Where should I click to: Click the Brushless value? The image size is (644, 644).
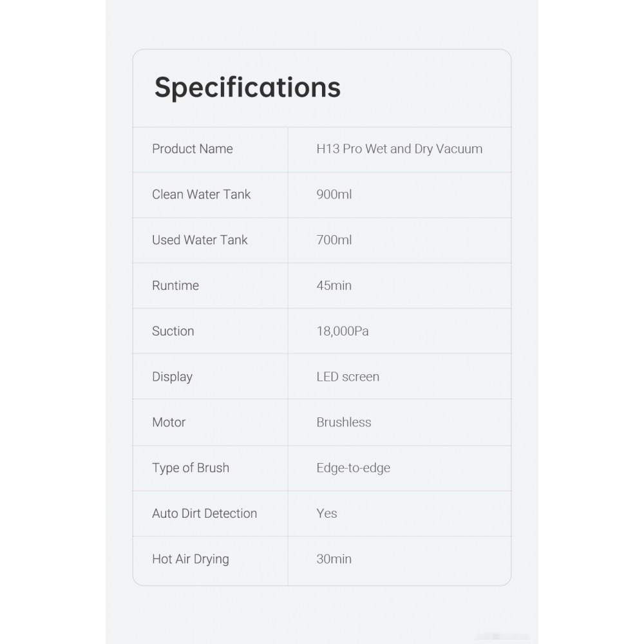point(344,422)
